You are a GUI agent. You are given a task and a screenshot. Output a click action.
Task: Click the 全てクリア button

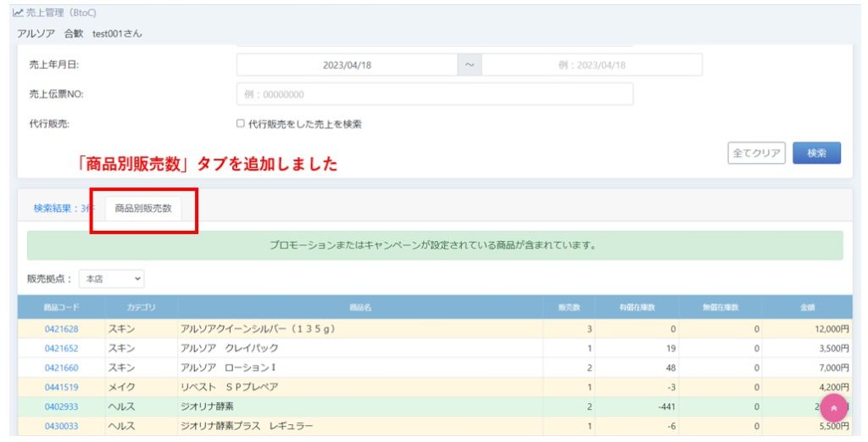[x=757, y=153]
